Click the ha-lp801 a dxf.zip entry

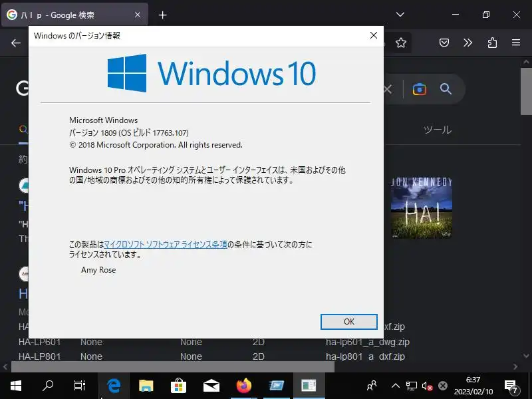pos(365,356)
